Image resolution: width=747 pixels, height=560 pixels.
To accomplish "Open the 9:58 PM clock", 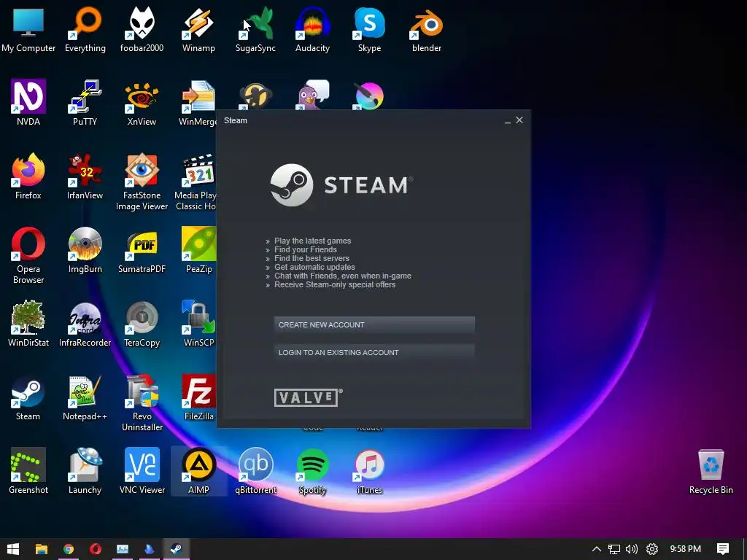I will coord(686,549).
